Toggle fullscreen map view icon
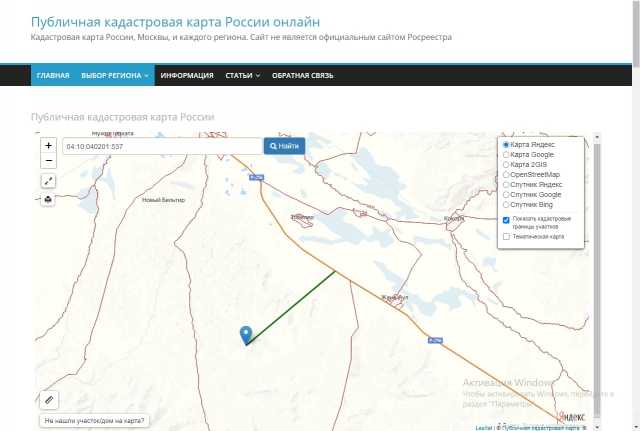Viewport: 640px width, 431px height. [48, 180]
